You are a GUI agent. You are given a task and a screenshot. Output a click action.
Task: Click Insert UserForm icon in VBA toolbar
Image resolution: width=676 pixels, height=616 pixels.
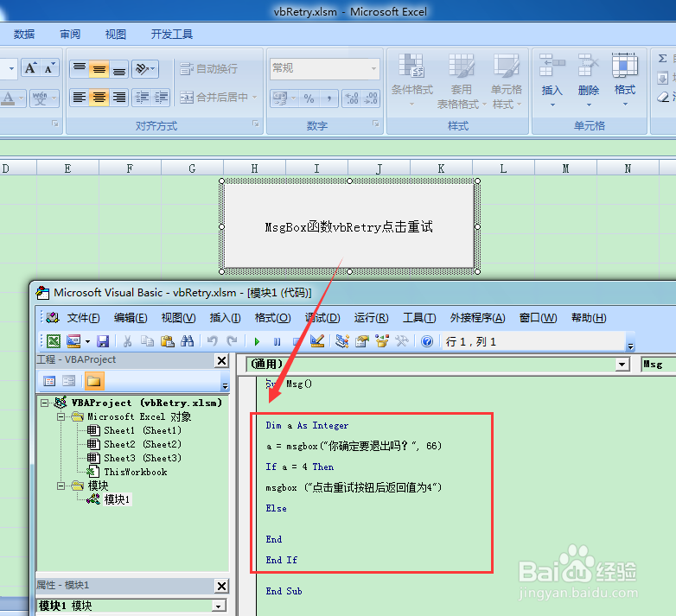click(x=73, y=341)
